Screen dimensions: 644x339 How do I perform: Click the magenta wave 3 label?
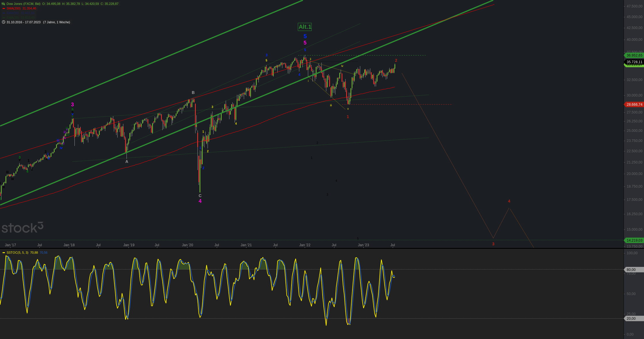coord(72,105)
